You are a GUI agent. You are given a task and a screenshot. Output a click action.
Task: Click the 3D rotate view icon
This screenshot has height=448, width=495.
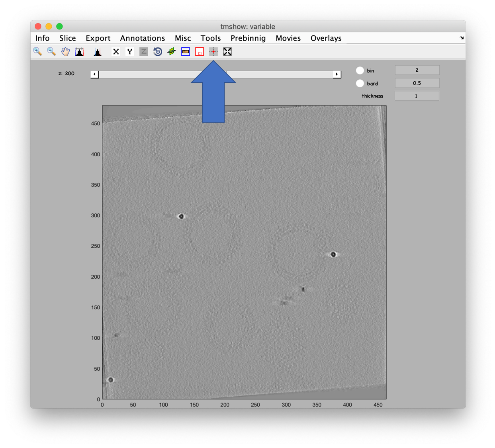tap(157, 51)
